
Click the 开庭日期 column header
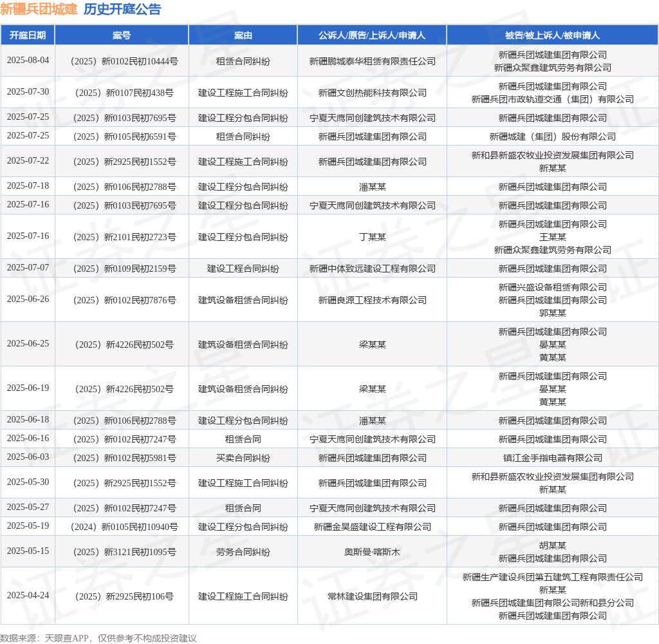pyautogui.click(x=28, y=35)
